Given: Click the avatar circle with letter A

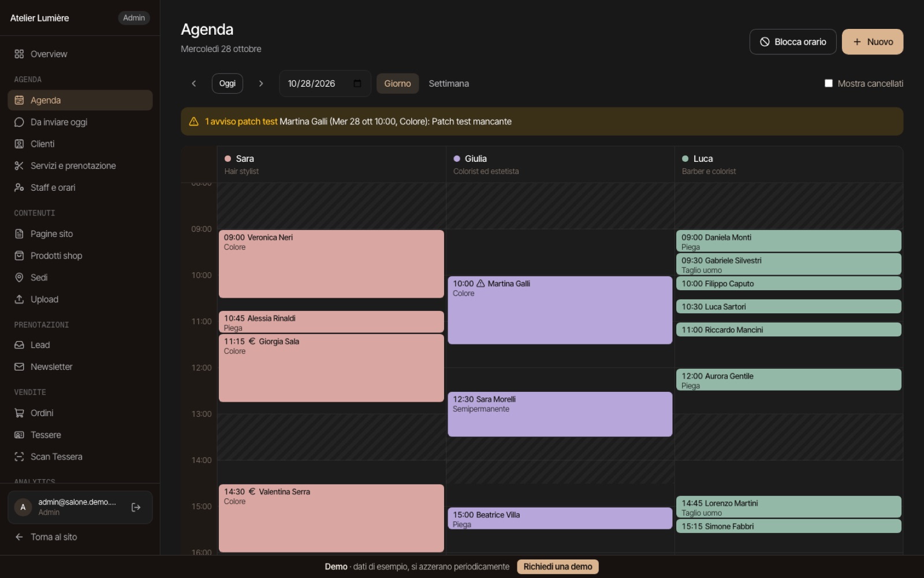Looking at the screenshot, I should 23,507.
